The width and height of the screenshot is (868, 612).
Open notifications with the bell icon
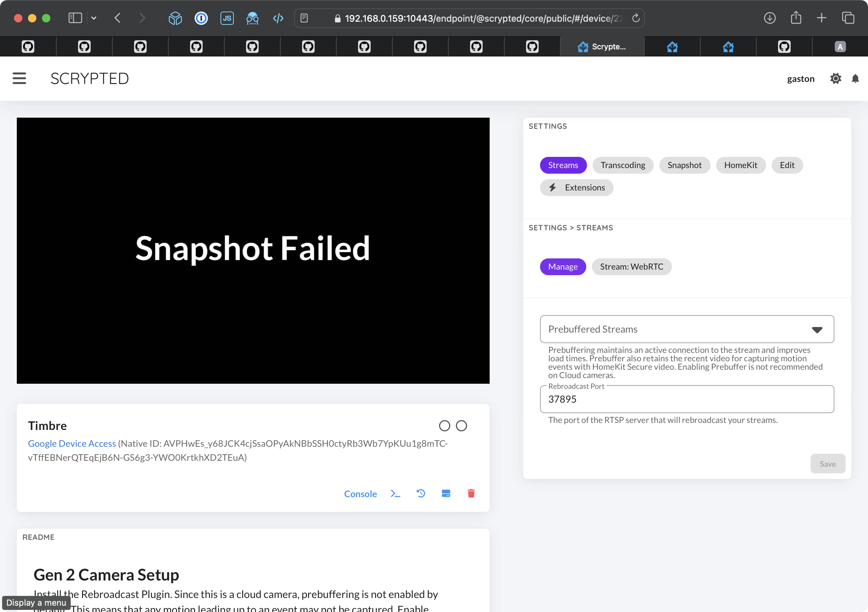[855, 78]
